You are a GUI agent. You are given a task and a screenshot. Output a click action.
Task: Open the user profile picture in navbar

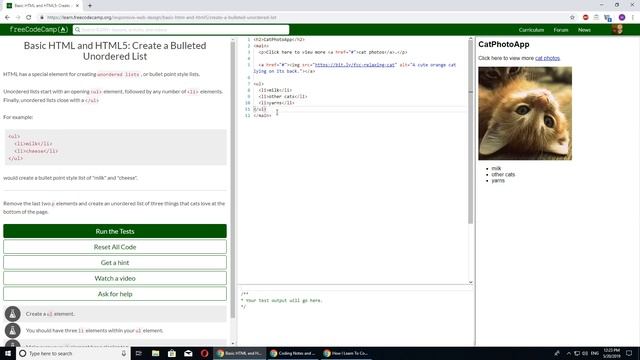tap(617, 29)
